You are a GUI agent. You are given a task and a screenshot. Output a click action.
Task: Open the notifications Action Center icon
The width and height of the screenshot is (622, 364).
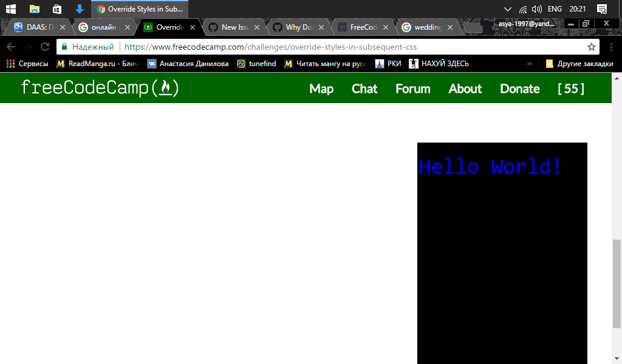(x=602, y=9)
